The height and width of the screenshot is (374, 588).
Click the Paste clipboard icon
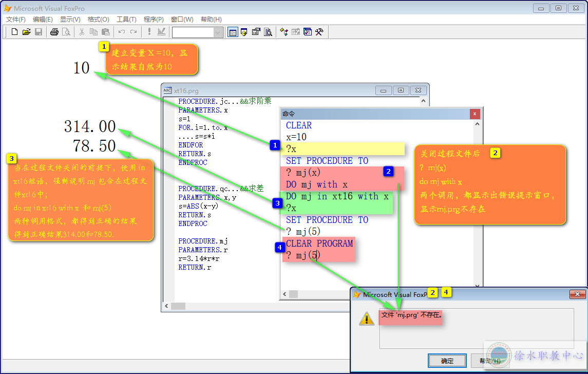coord(106,32)
